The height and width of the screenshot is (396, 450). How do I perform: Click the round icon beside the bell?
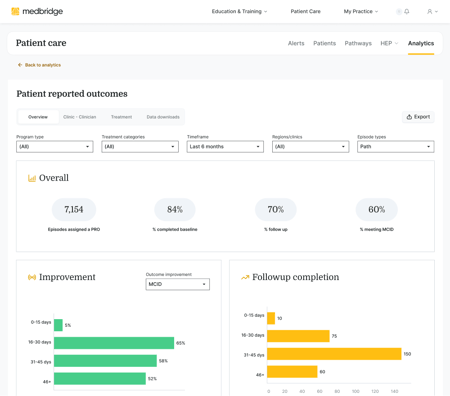point(399,12)
